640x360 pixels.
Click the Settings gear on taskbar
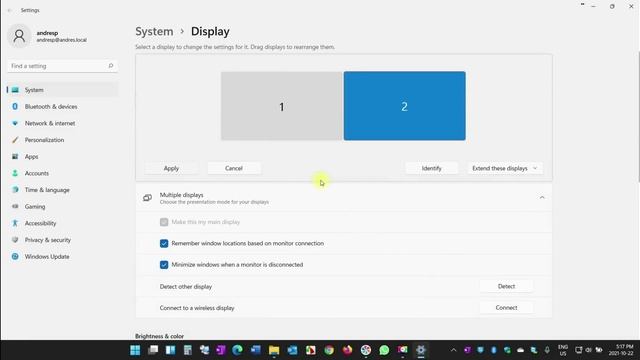tap(421, 350)
